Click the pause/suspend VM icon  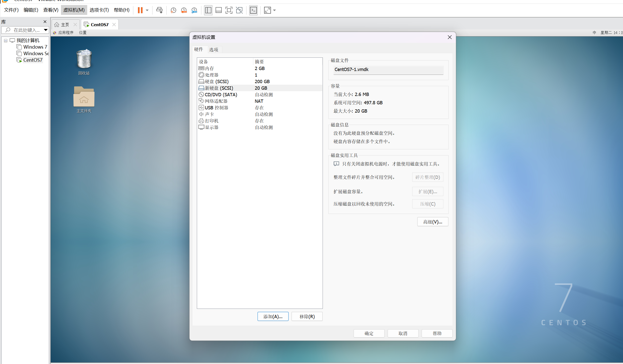pos(140,10)
